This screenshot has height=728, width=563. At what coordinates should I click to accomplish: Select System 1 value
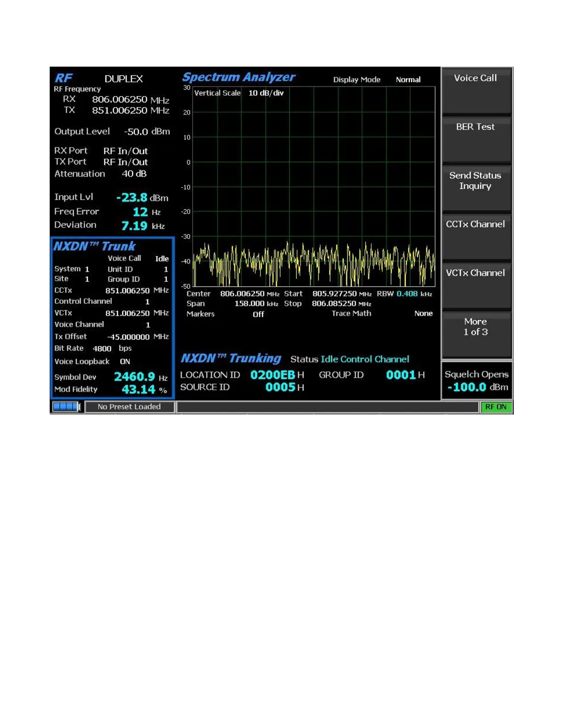click(87, 269)
